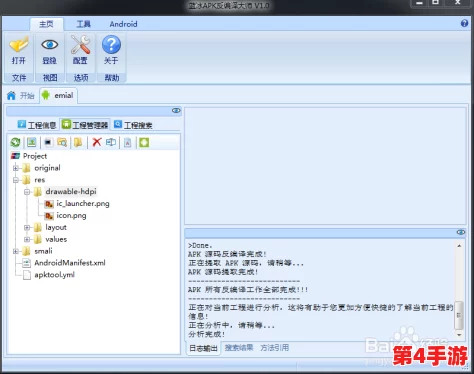Click the blue info icon of 工程信息
This screenshot has height=374, width=474.
(21, 124)
